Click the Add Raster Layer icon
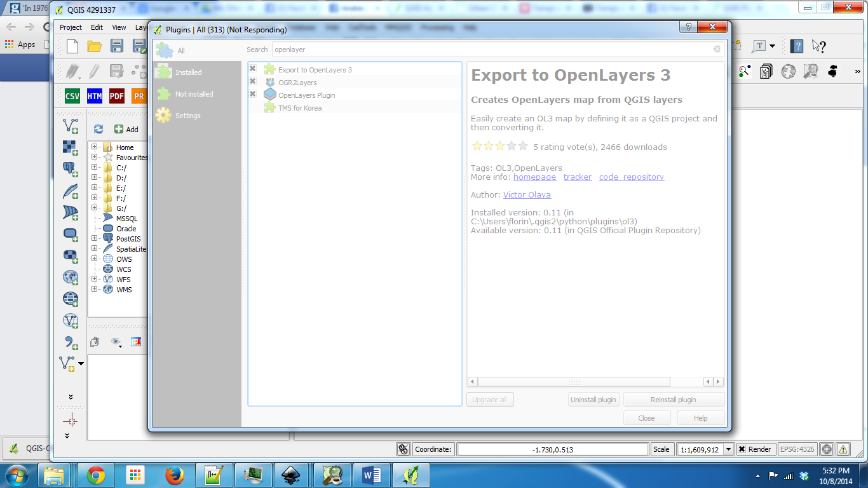Viewport: 868px width, 488px height. point(71,147)
